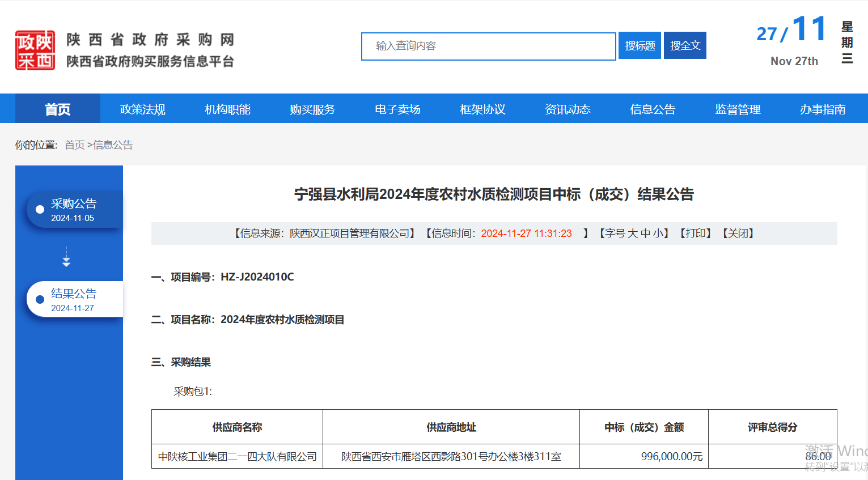Select 采购公告 2024-11-05 timeline step

[x=74, y=210]
